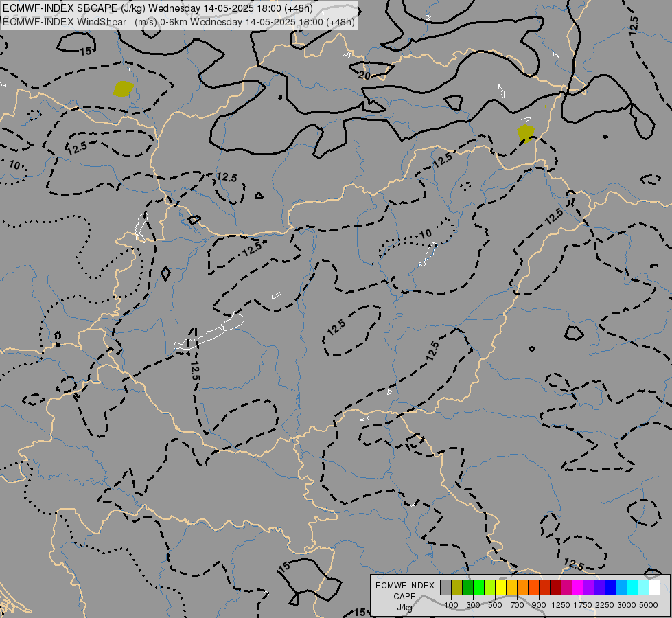The height and width of the screenshot is (618, 672).
Task: Click the 5000 legend tick label
Action: [649, 605]
